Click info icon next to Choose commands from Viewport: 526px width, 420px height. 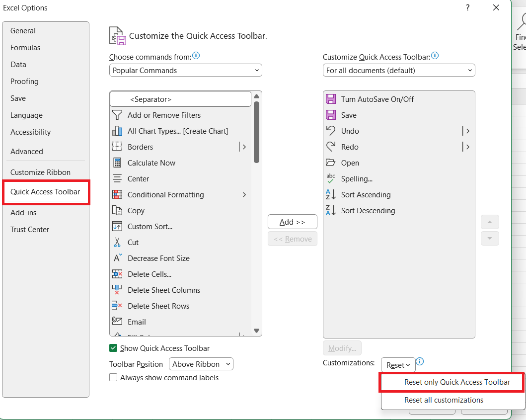pos(196,56)
